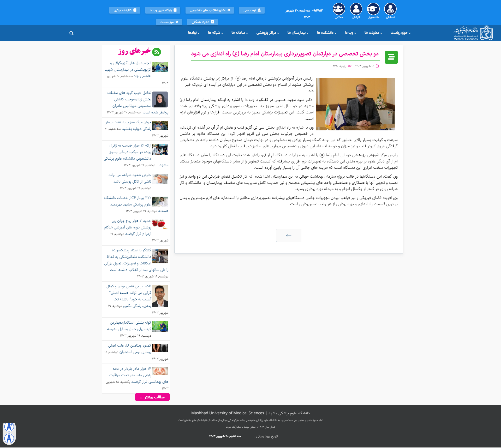
Task: Open the night itching news thumbnail
Action: coord(160,179)
